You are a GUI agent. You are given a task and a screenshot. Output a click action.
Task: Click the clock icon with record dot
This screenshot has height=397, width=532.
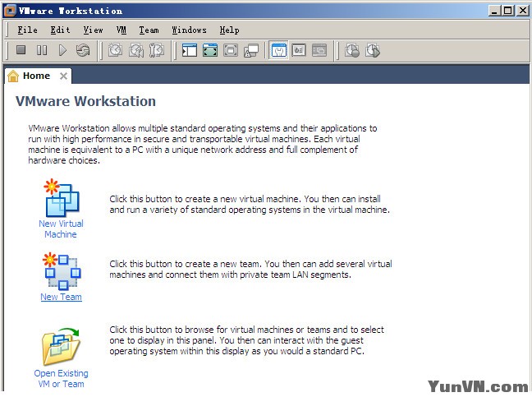[x=352, y=50]
